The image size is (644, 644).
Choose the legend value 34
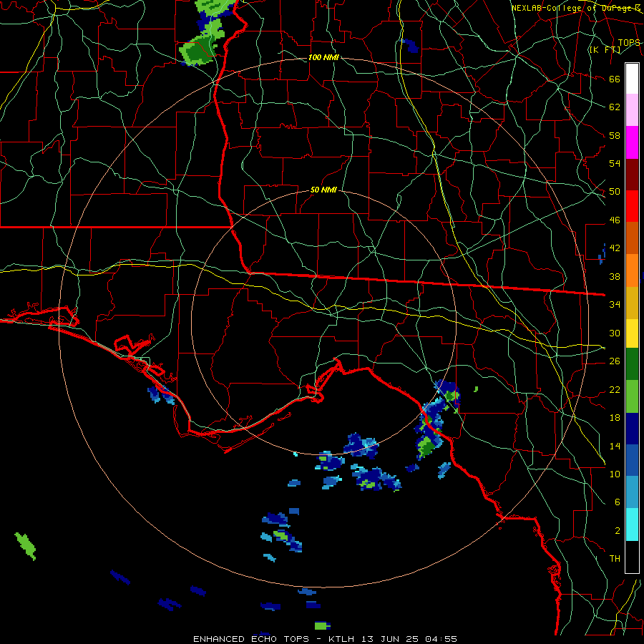615,304
